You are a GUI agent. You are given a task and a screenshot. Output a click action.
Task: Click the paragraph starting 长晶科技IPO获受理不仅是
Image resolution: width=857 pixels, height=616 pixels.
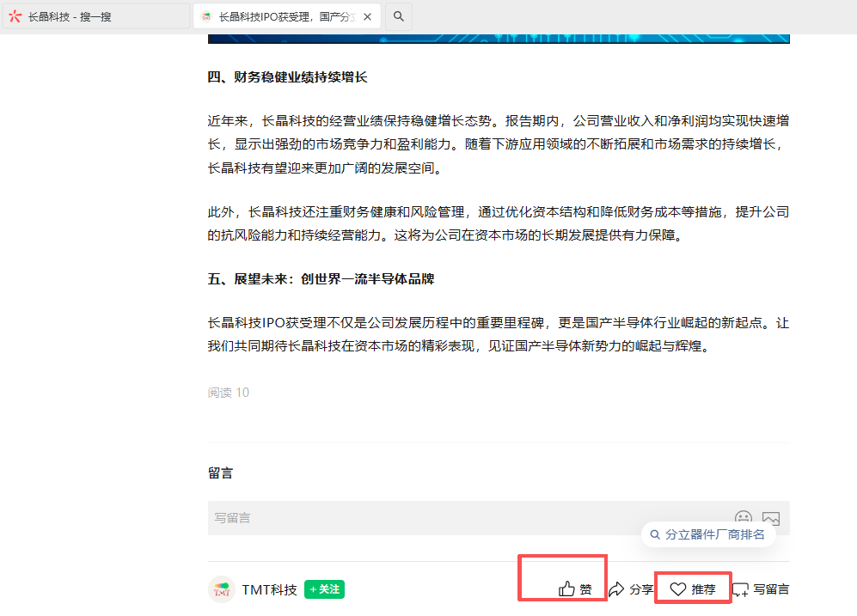coord(499,334)
